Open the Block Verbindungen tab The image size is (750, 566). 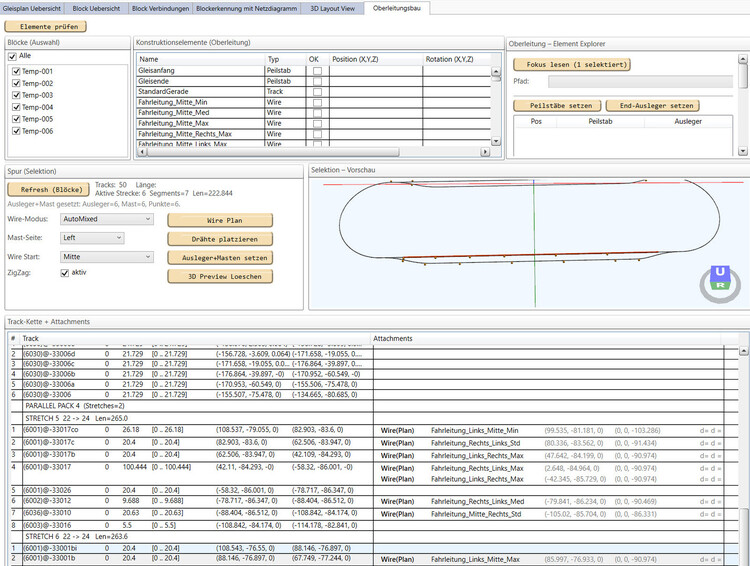click(159, 8)
